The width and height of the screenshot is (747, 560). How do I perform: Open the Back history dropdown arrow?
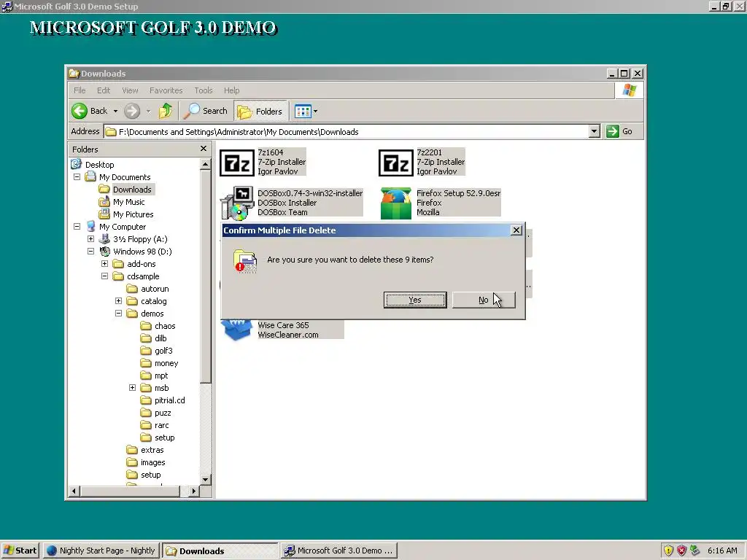(x=115, y=111)
